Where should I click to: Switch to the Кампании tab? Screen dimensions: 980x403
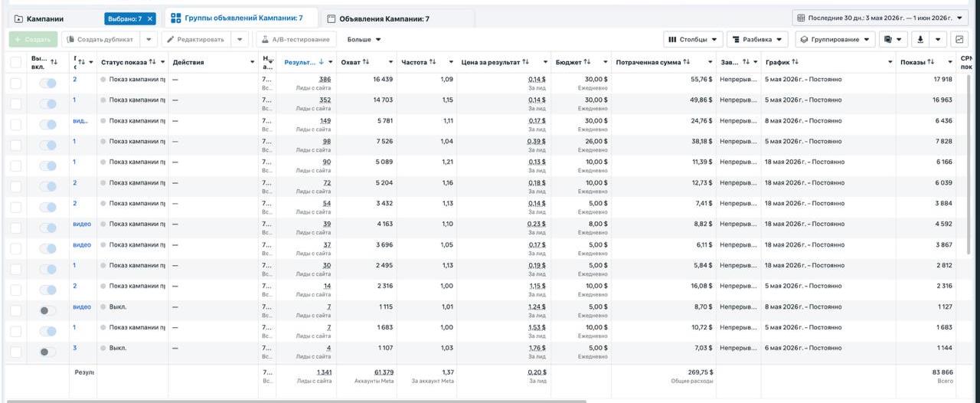tap(45, 18)
